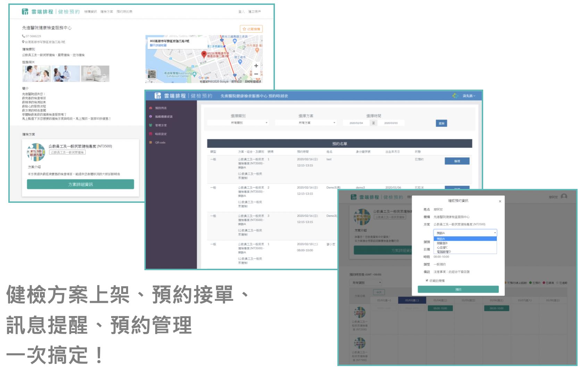Open third nav item in clinic page header
The width and height of the screenshot is (588, 382).
[x=124, y=12]
